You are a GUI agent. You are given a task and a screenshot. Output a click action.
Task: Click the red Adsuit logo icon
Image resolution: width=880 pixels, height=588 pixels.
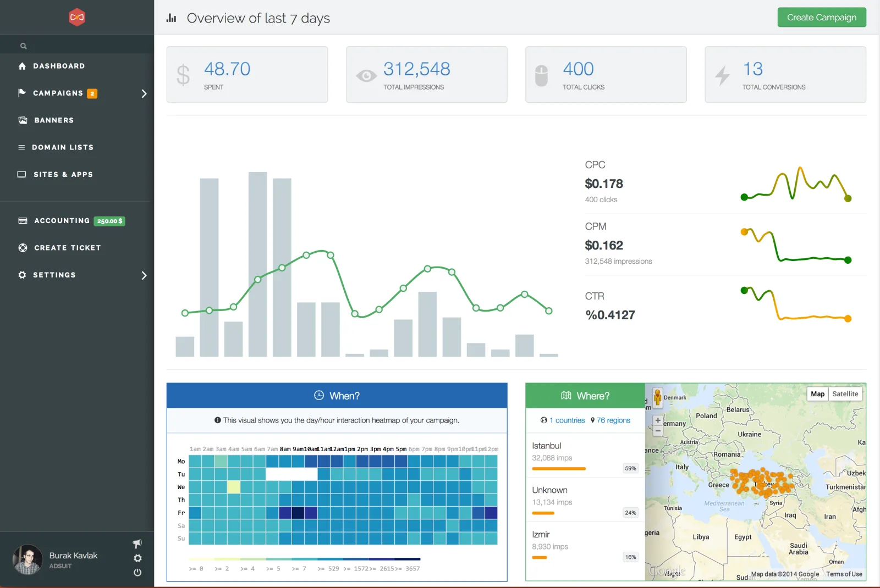click(x=77, y=17)
